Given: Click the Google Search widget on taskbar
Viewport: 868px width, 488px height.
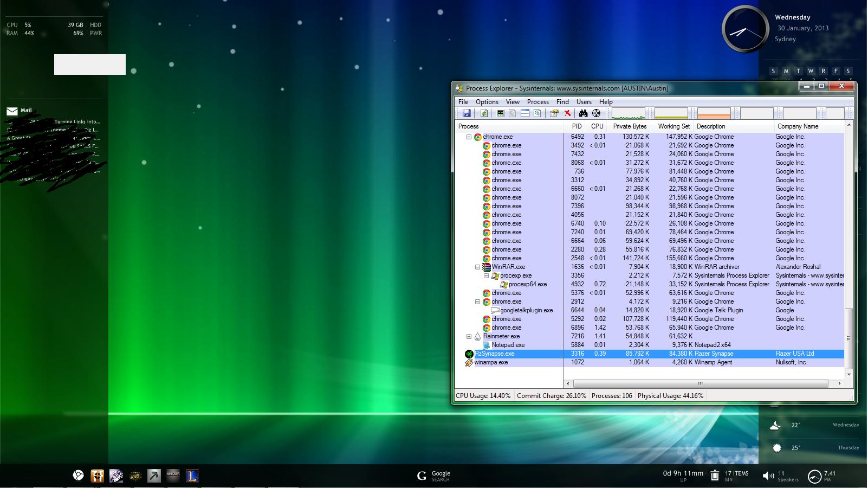Looking at the screenshot, I should point(433,476).
